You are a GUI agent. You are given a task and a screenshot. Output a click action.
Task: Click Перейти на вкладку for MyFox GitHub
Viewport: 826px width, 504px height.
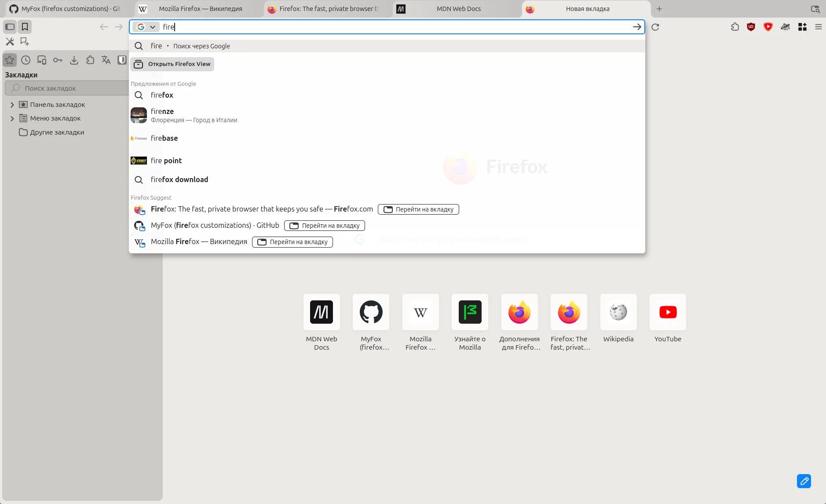(x=325, y=226)
